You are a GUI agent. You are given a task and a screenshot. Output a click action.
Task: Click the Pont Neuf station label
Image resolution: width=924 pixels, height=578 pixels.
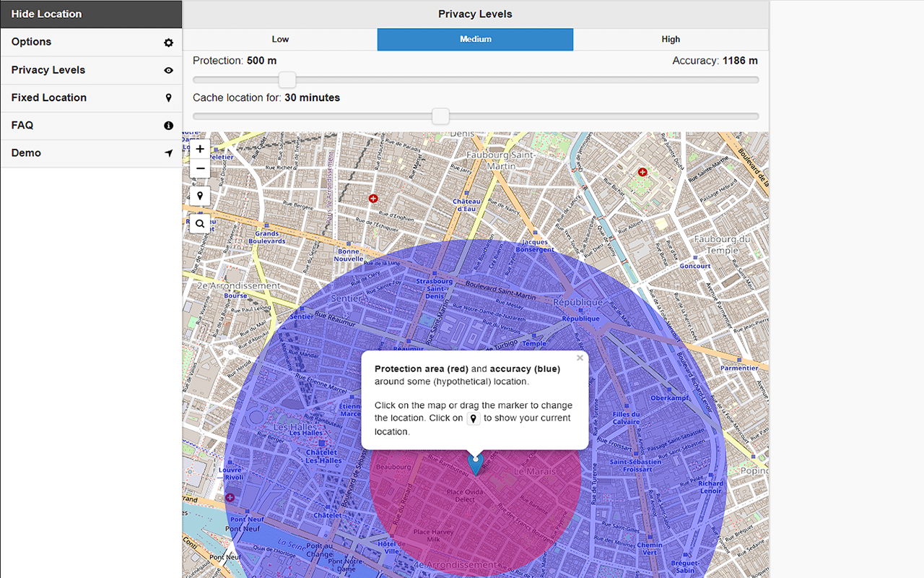pyautogui.click(x=246, y=519)
